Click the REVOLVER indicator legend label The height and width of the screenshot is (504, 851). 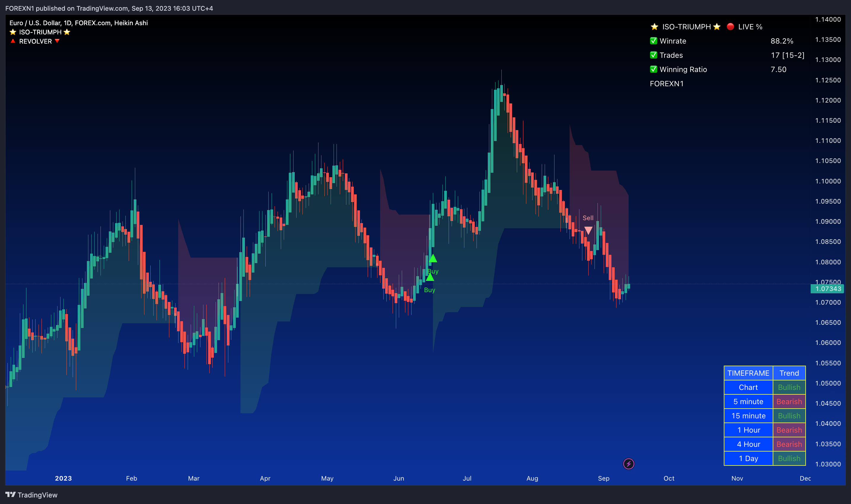[35, 41]
